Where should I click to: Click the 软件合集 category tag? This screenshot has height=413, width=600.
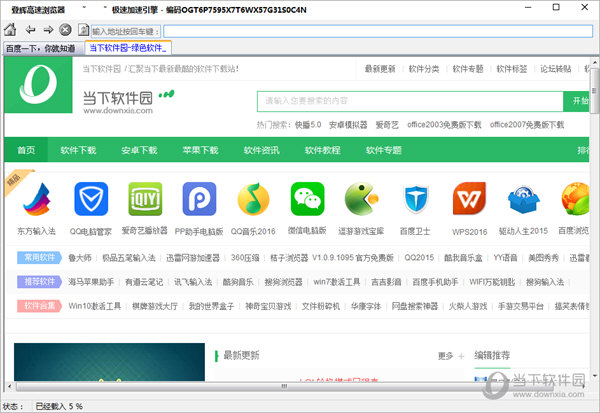tap(39, 306)
